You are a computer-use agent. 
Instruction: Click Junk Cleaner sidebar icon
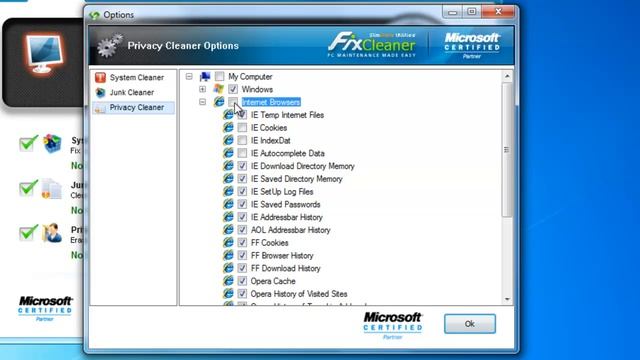(x=100, y=93)
